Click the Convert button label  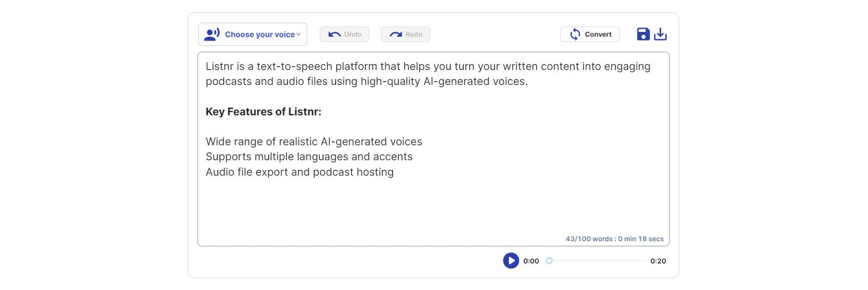click(598, 34)
